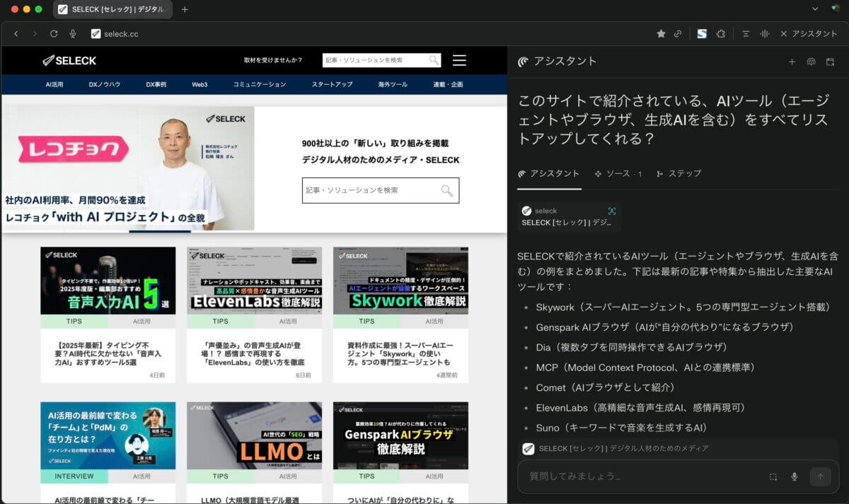Open the ElevenLabs徹底解説 article thumbnail

[254, 281]
